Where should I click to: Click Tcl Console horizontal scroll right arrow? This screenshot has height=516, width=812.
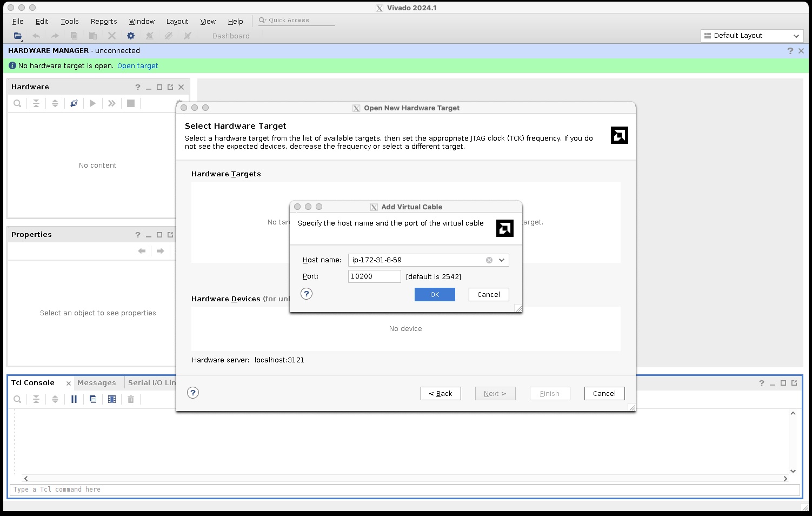pos(786,479)
